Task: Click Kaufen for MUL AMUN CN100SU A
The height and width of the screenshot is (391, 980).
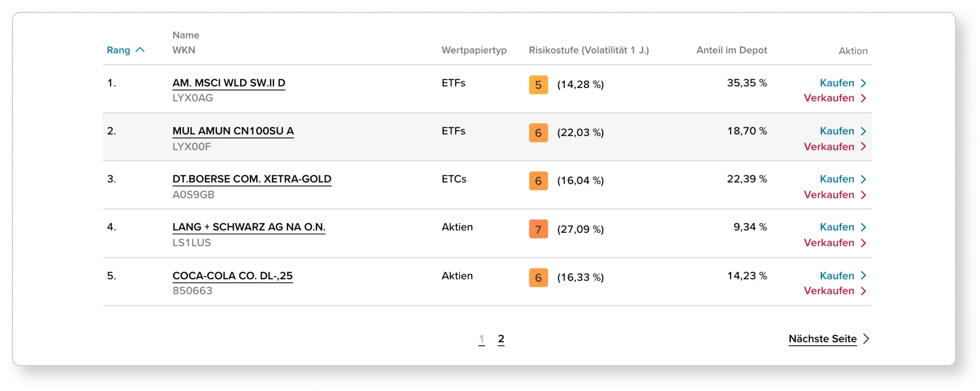Action: coord(842,131)
